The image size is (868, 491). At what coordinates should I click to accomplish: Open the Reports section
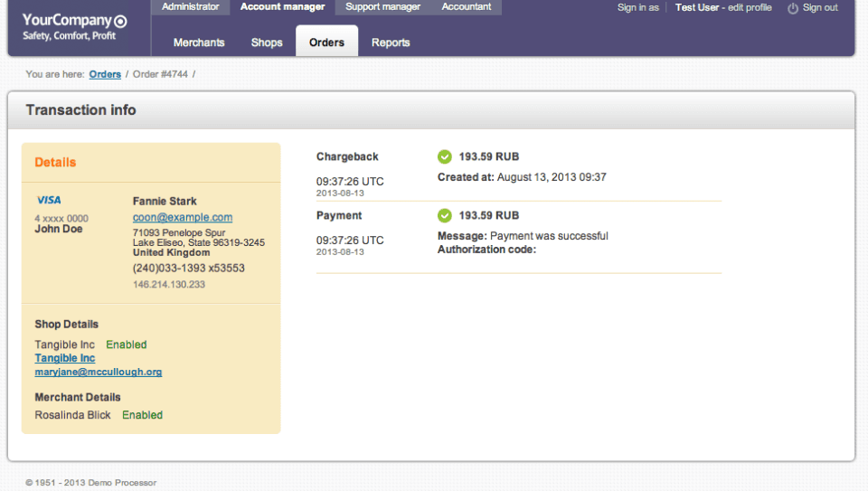[x=391, y=42]
